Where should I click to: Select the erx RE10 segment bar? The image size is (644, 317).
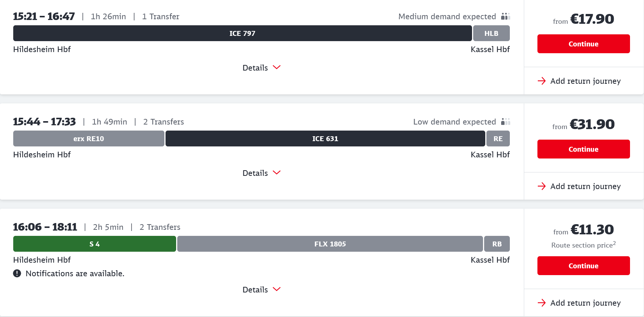point(88,138)
